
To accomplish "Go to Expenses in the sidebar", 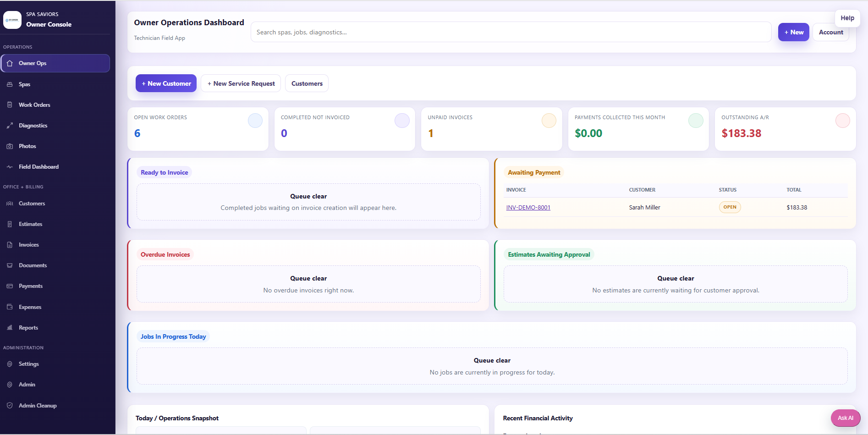I will [55, 307].
